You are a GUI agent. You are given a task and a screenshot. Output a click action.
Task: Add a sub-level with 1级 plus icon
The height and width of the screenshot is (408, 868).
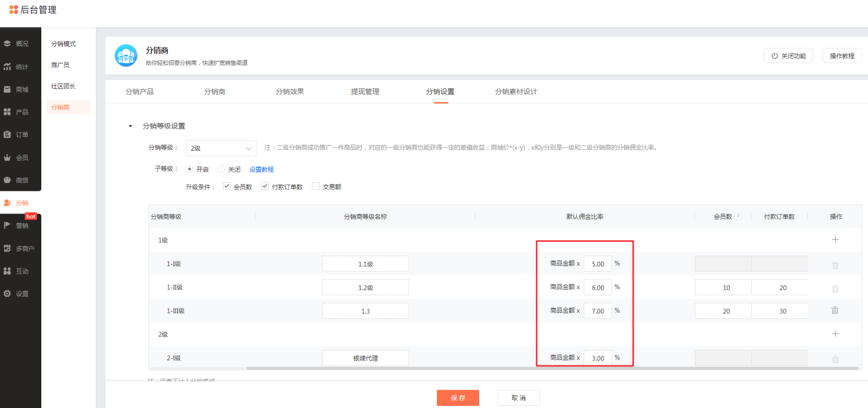click(x=835, y=240)
